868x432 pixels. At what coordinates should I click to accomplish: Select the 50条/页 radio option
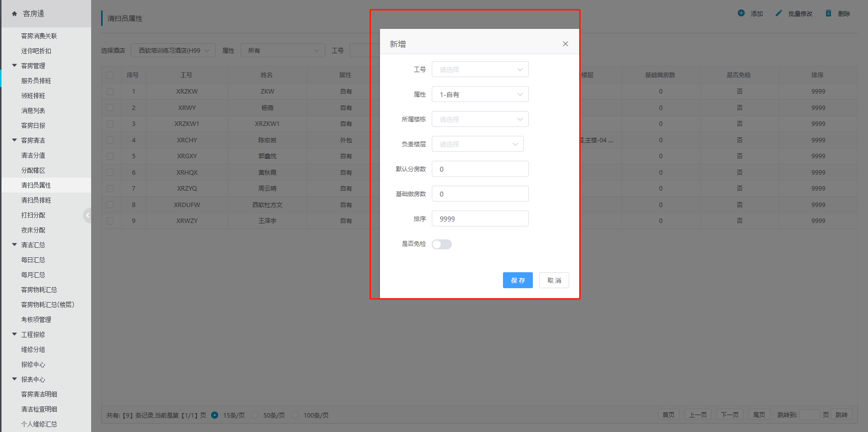pos(255,415)
